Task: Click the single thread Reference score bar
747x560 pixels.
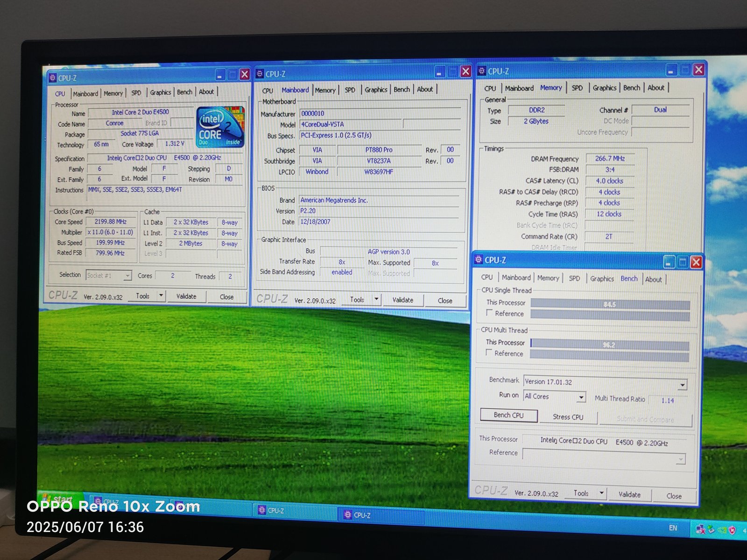Action: (610, 315)
